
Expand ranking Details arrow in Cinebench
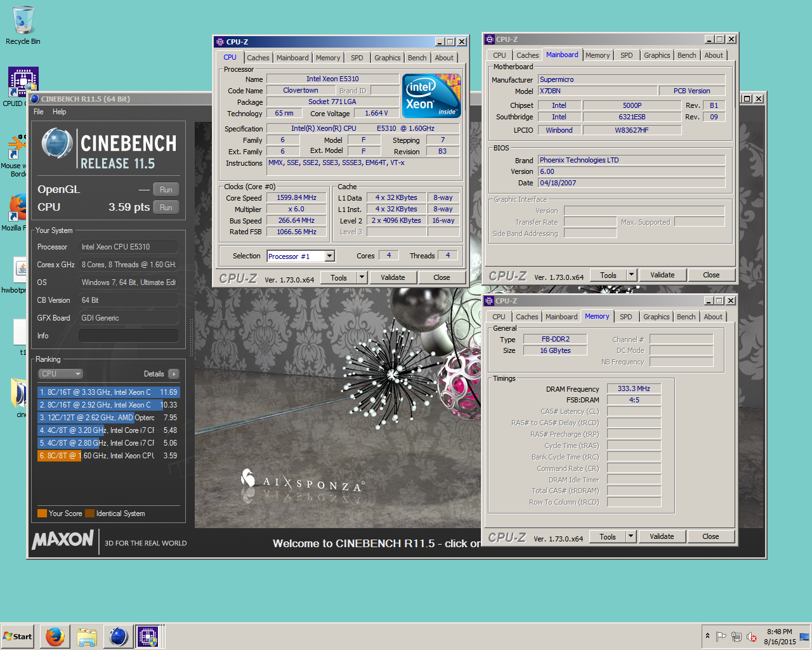(173, 374)
